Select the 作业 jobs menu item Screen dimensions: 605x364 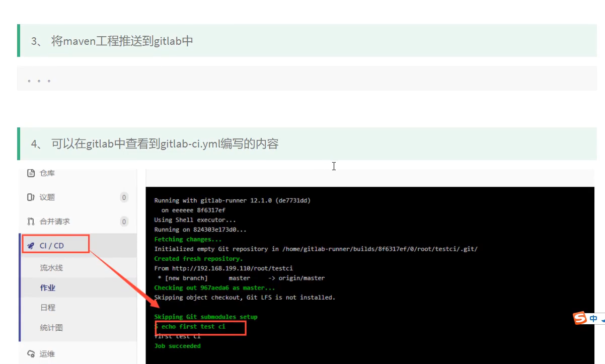(48, 288)
